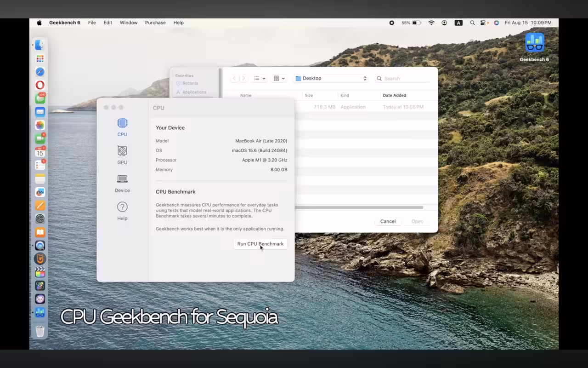
Task: Select the GPU section in Geekbench sidebar
Action: 122,155
